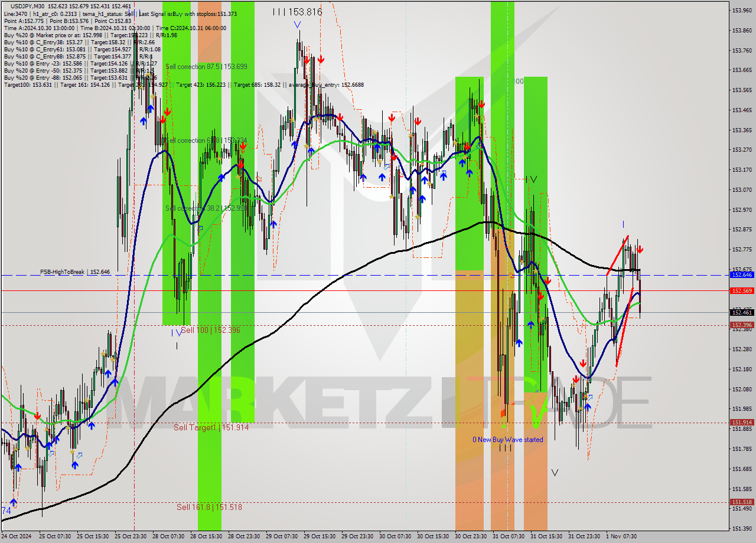
Task: Click the '24 Oct 2024' date label
Action: [17, 537]
